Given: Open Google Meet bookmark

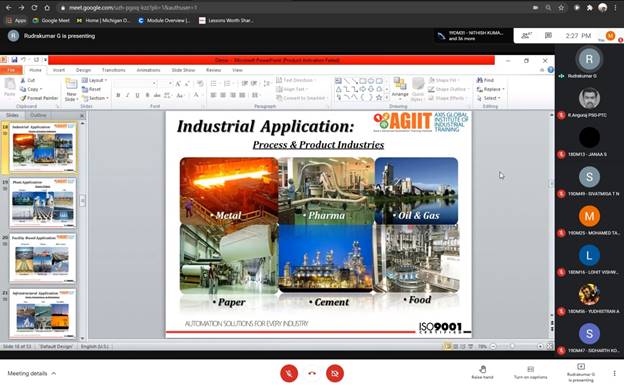Looking at the screenshot, I should pyautogui.click(x=51, y=20).
